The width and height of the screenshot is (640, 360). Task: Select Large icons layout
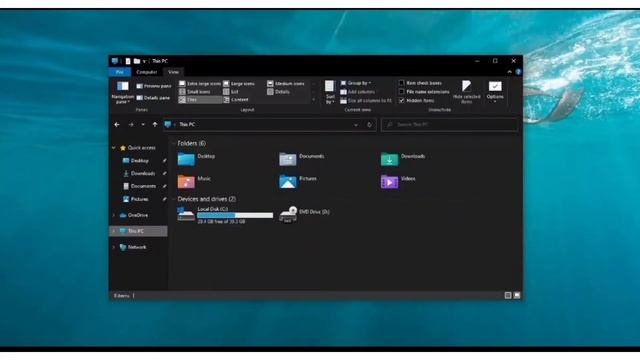(239, 84)
